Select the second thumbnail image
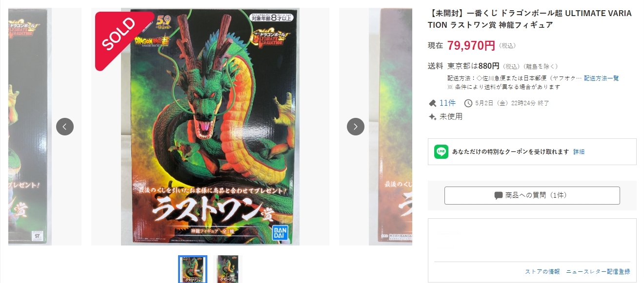This screenshot has height=283, width=644. tap(228, 269)
